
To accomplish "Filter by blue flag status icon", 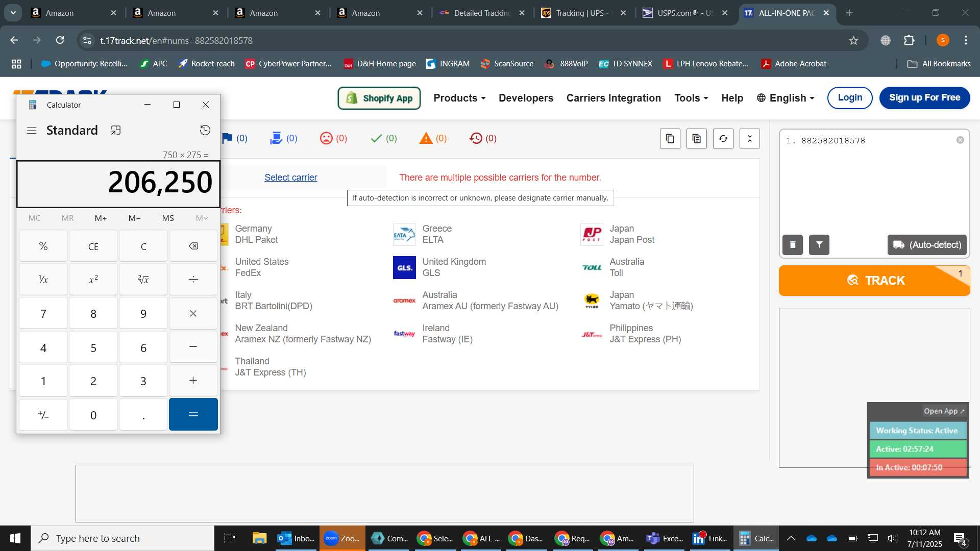I will coord(235,138).
